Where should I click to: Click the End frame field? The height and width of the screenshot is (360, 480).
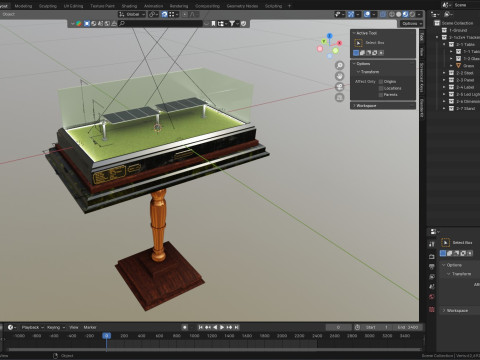point(408,327)
